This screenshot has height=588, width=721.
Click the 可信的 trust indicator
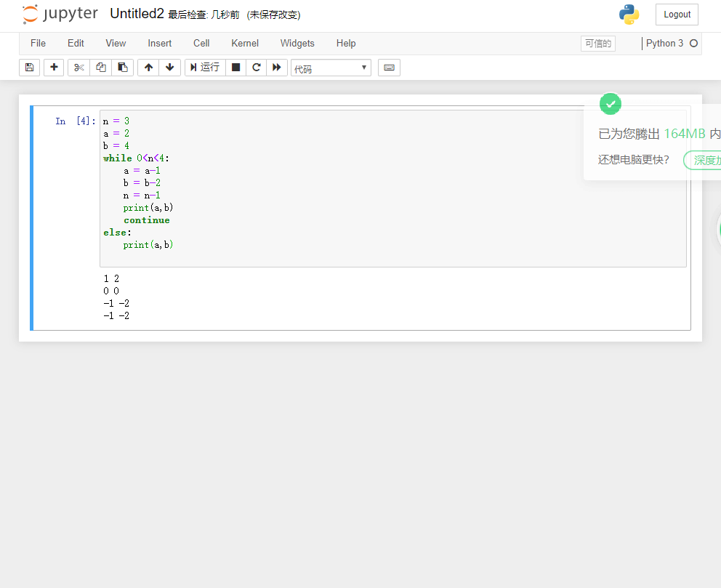[597, 44]
